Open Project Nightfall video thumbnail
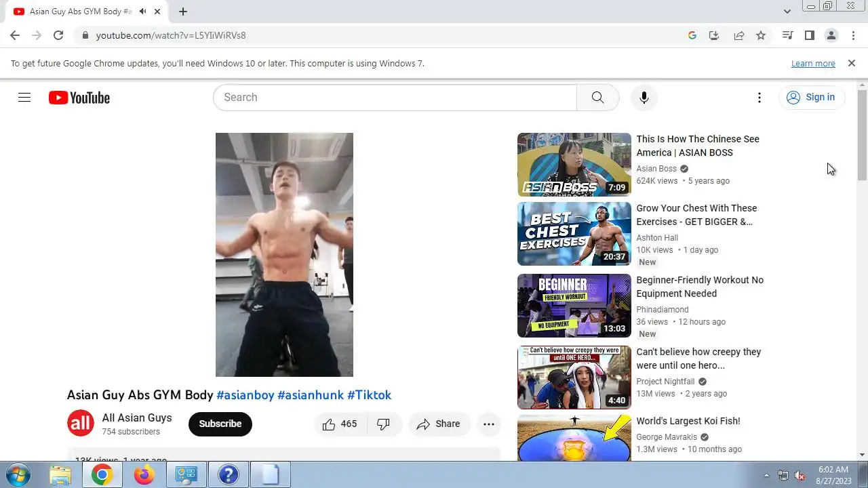This screenshot has width=868, height=488. pos(574,378)
